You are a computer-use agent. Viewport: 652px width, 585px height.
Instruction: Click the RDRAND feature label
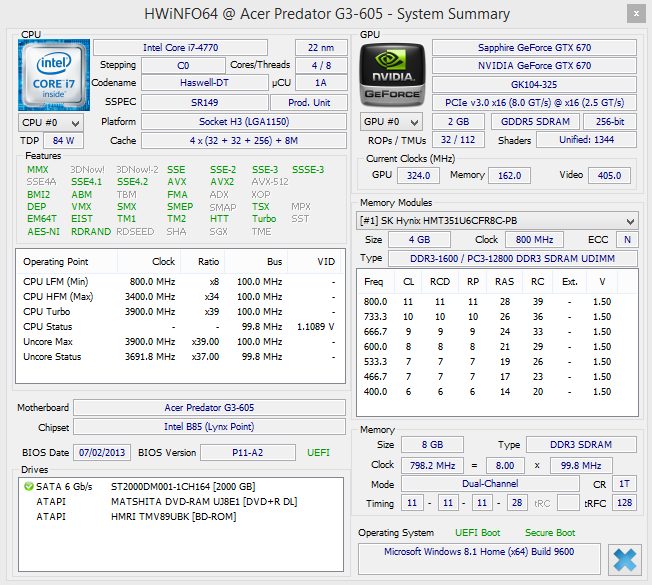coord(91,232)
